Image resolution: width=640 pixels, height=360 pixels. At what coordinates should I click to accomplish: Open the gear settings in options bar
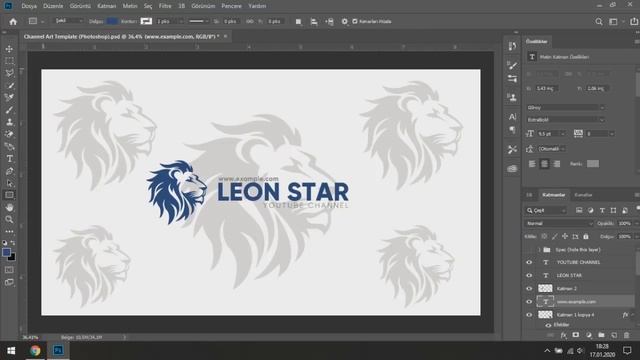344,22
